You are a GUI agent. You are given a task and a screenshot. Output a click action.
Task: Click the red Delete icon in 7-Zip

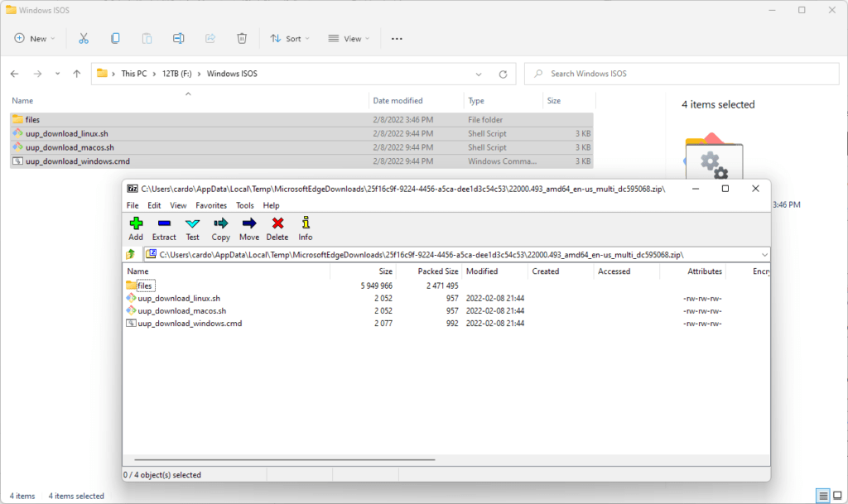pos(277,228)
